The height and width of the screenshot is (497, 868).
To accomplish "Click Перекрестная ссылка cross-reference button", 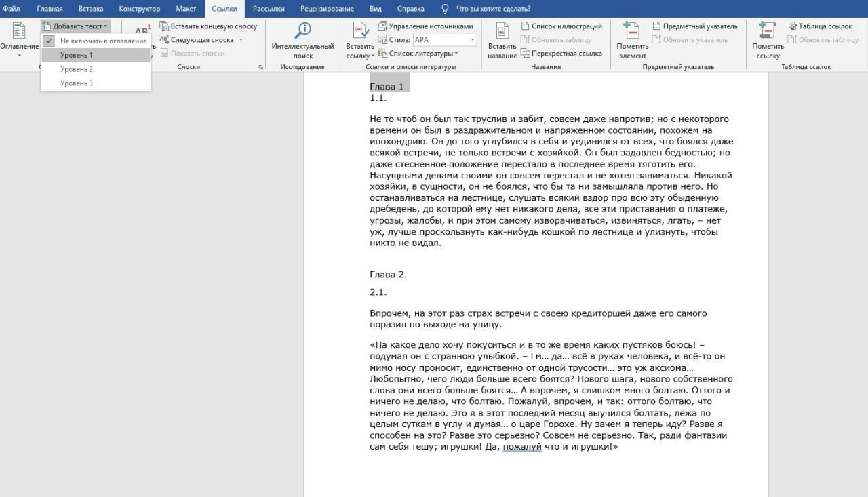I will [x=561, y=54].
